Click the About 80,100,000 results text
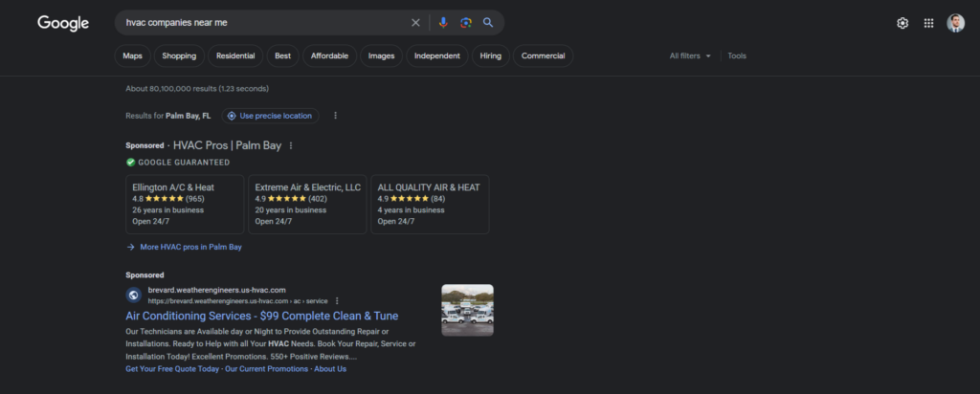 [197, 89]
